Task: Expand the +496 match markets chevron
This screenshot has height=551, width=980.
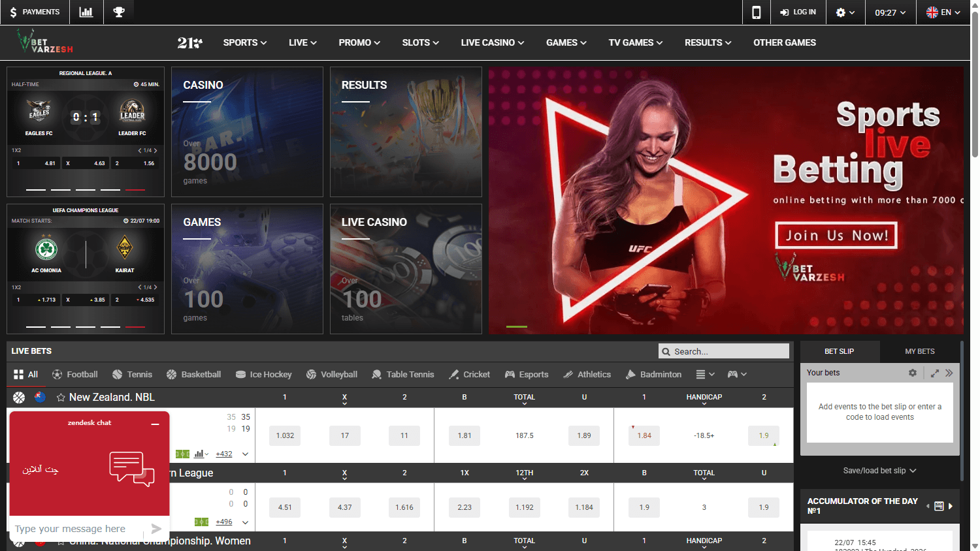Action: 245,522
